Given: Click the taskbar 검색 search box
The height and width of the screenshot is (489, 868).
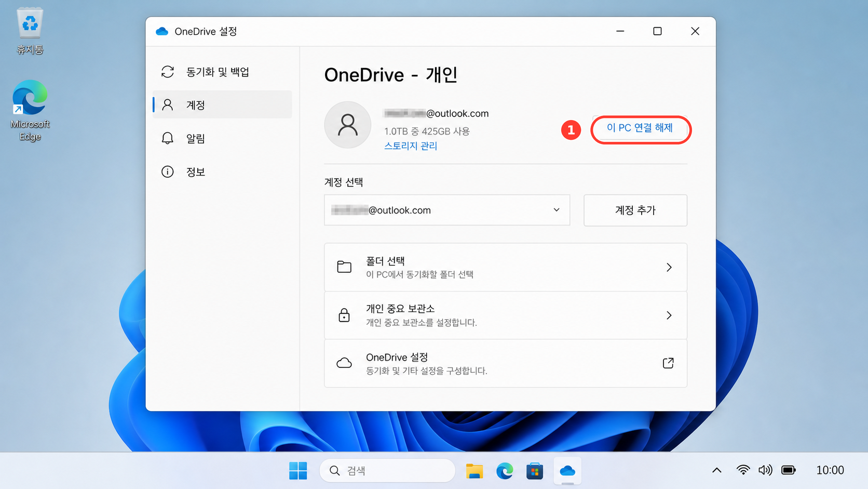Looking at the screenshot, I should tap(387, 471).
